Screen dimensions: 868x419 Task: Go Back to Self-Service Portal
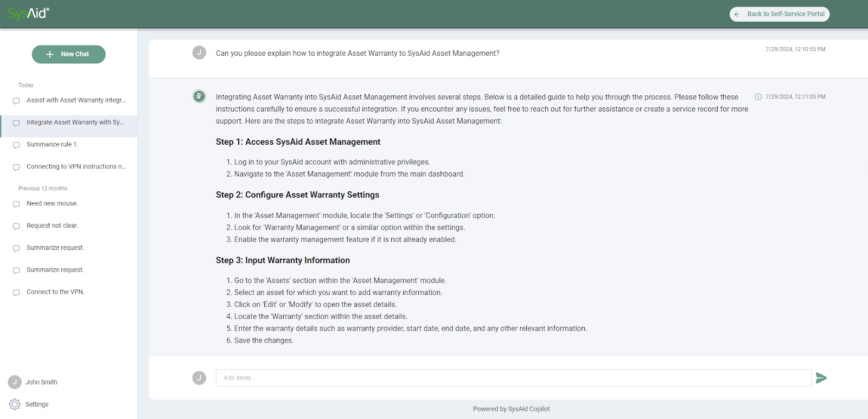[779, 14]
